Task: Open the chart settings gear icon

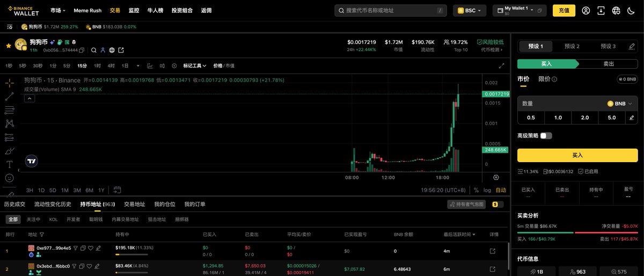Action: point(496,177)
